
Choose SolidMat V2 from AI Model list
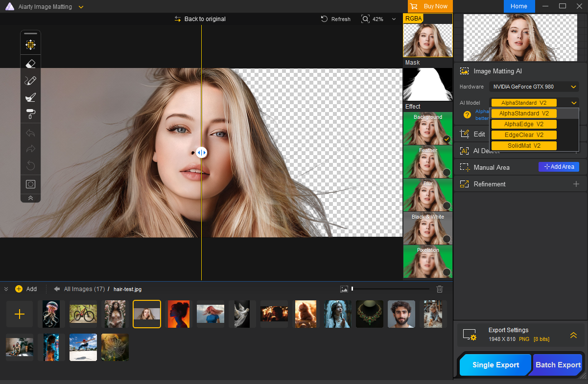524,146
